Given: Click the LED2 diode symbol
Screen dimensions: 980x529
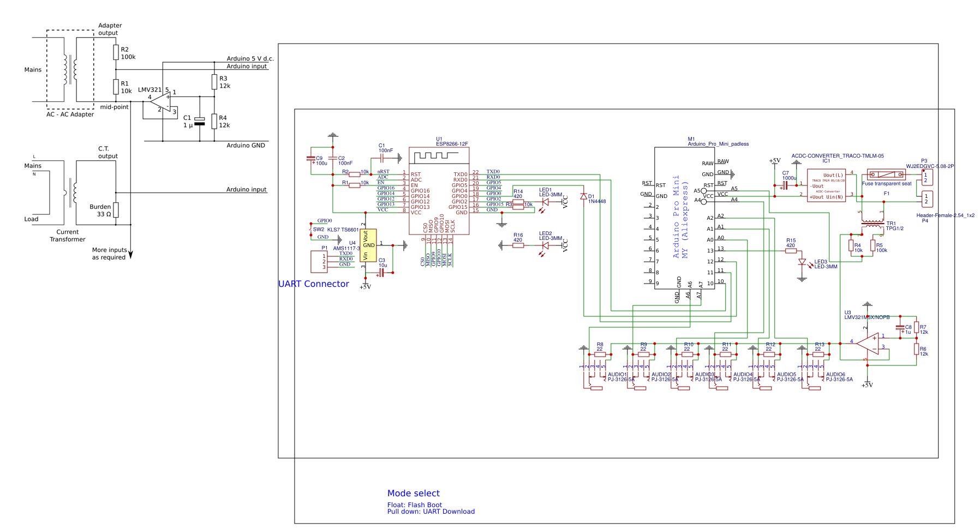Looking at the screenshot, I should pos(545,245).
